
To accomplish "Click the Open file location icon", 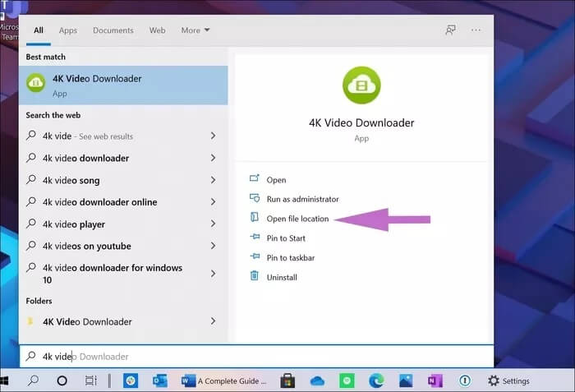I will 254,217.
